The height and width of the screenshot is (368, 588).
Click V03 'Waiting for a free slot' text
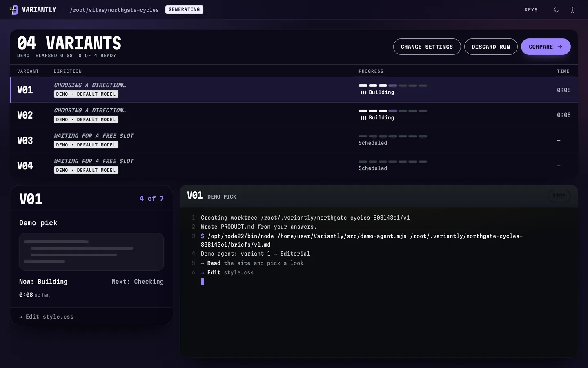(x=94, y=136)
